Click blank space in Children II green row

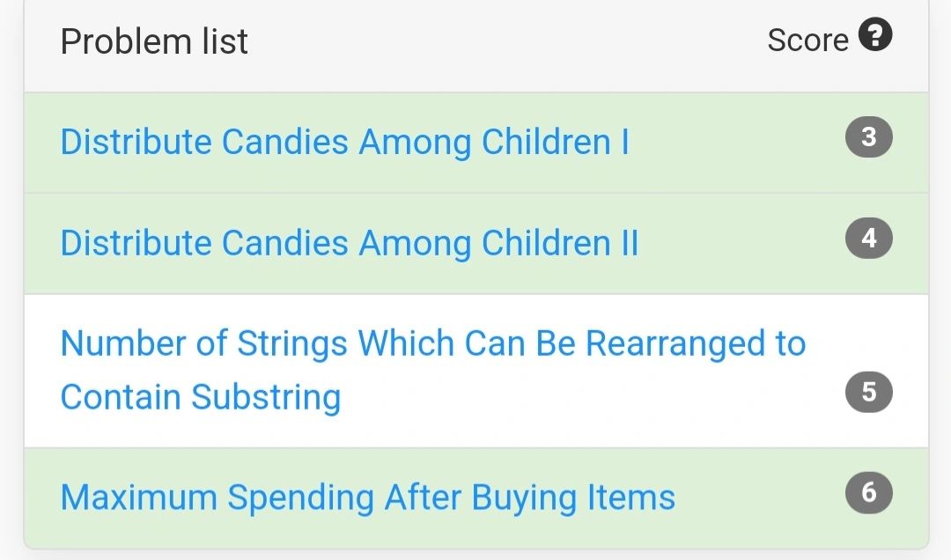click(740, 244)
